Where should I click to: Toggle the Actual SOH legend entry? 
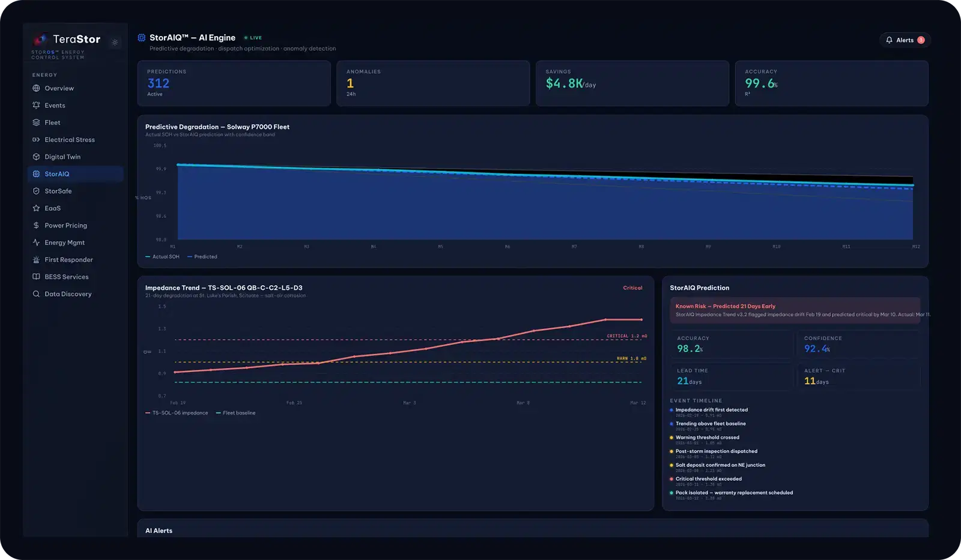pyautogui.click(x=162, y=257)
